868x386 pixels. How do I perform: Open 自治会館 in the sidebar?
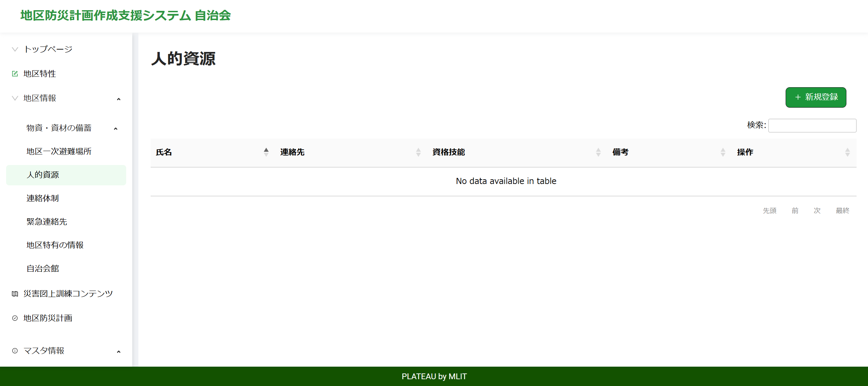coord(43,269)
